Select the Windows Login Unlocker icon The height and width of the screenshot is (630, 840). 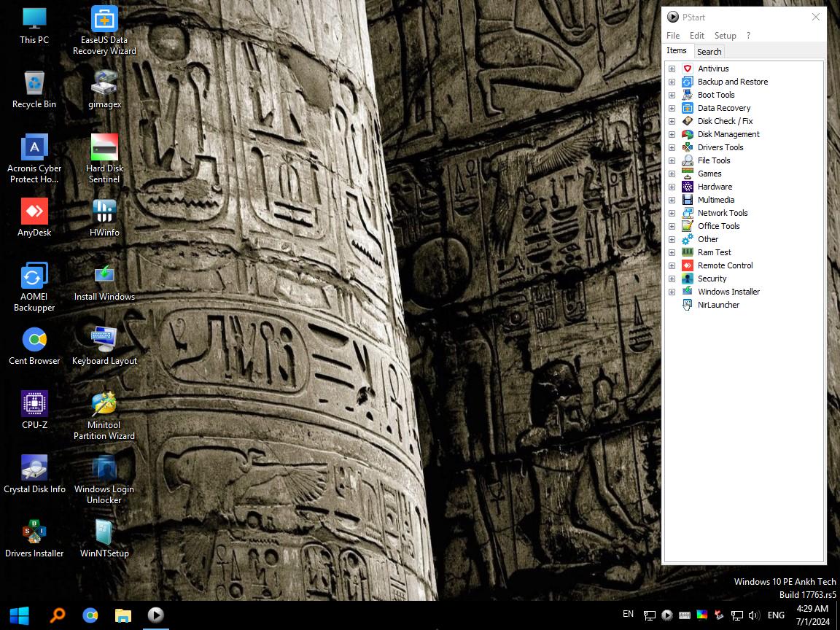(x=104, y=480)
